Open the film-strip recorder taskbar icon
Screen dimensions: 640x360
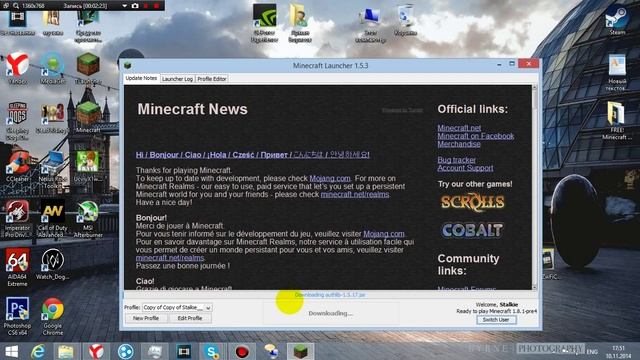click(184, 351)
